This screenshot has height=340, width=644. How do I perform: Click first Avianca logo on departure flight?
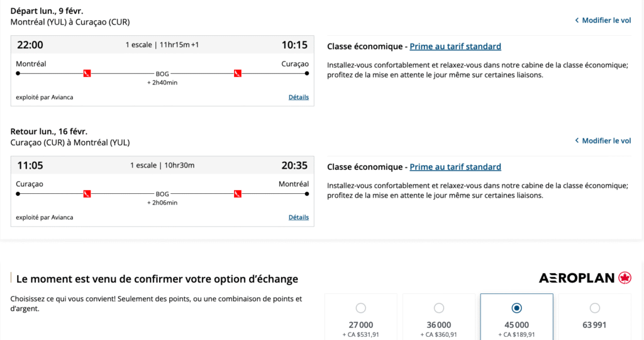(87, 74)
